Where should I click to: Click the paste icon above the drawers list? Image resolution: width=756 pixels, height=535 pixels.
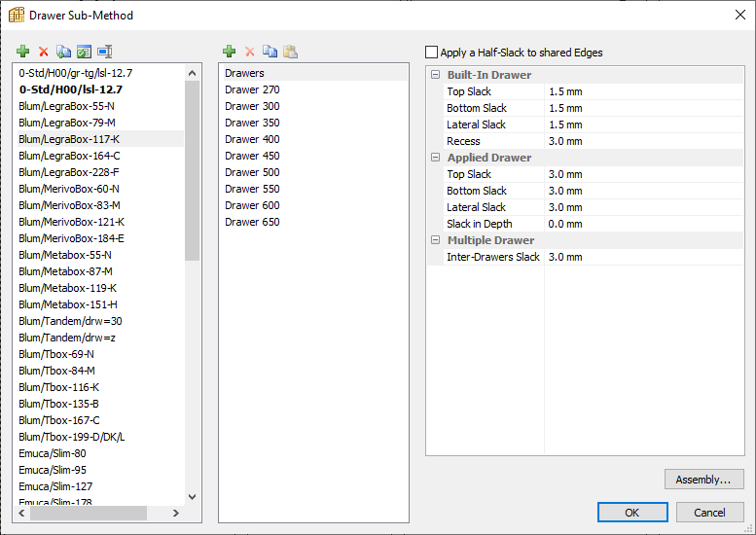point(290,52)
